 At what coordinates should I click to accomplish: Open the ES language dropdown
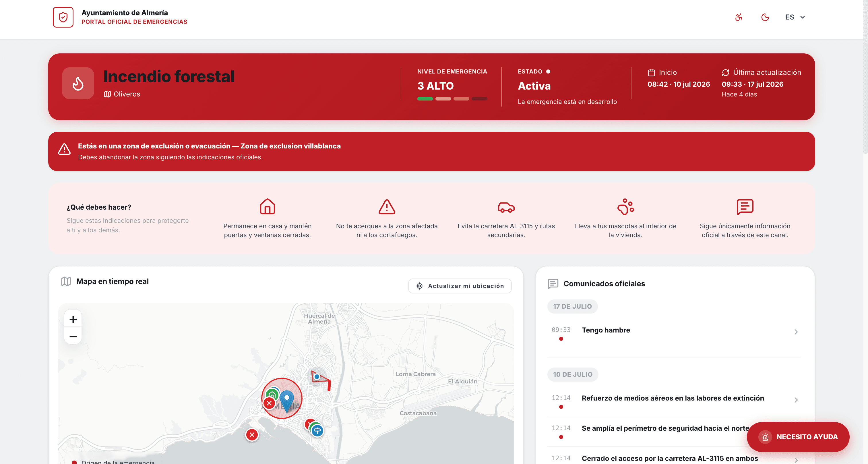795,17
